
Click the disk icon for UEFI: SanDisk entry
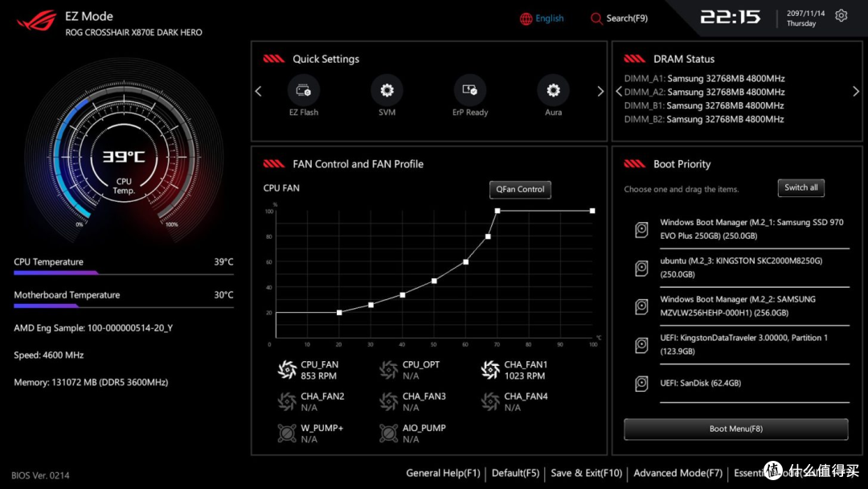pos(641,383)
